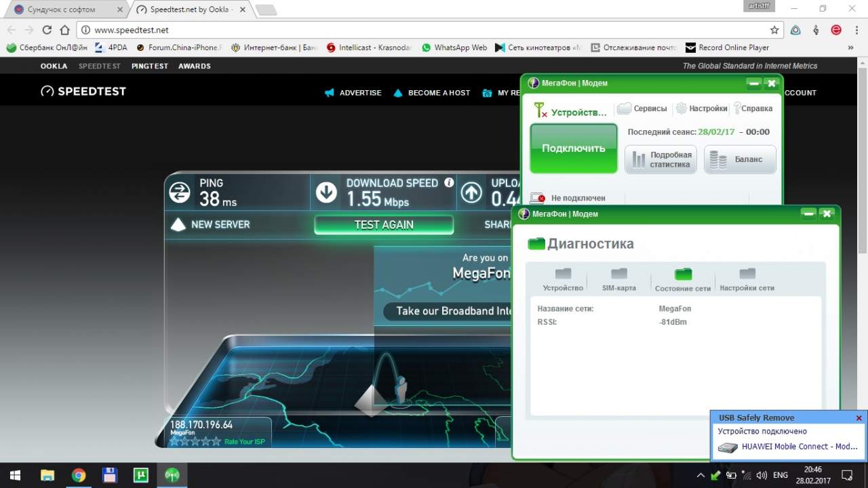Open Устройства section in MegaFon modem

tap(570, 112)
